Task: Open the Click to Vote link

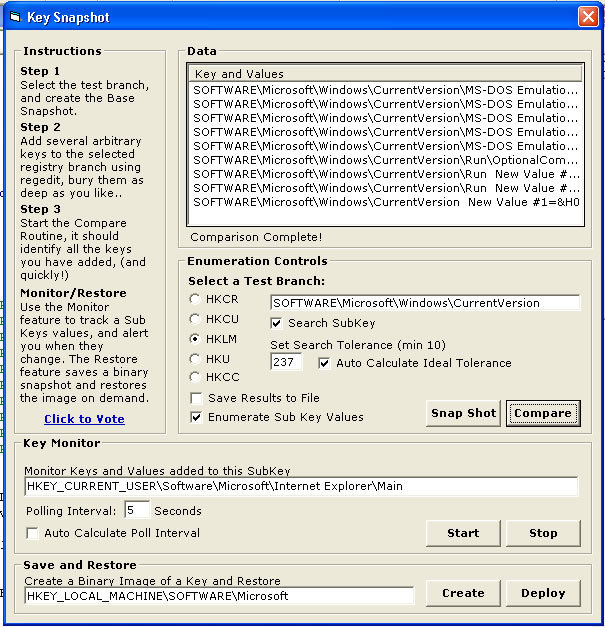Action: pyautogui.click(x=84, y=419)
